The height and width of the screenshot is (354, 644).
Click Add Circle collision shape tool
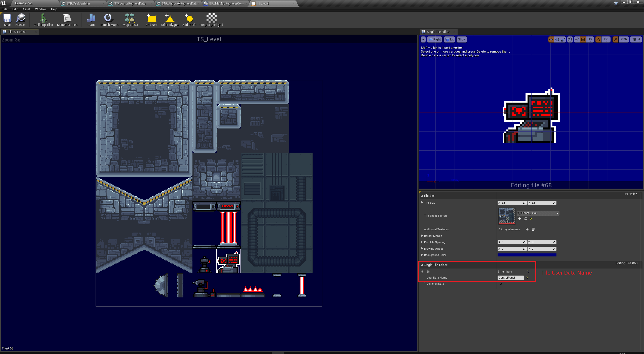coord(189,20)
